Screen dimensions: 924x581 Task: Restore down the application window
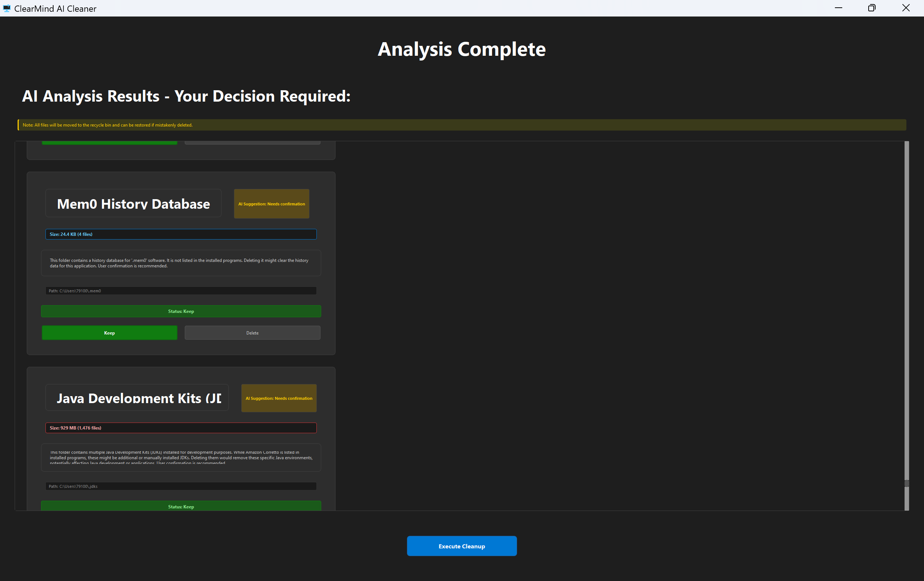(x=872, y=8)
